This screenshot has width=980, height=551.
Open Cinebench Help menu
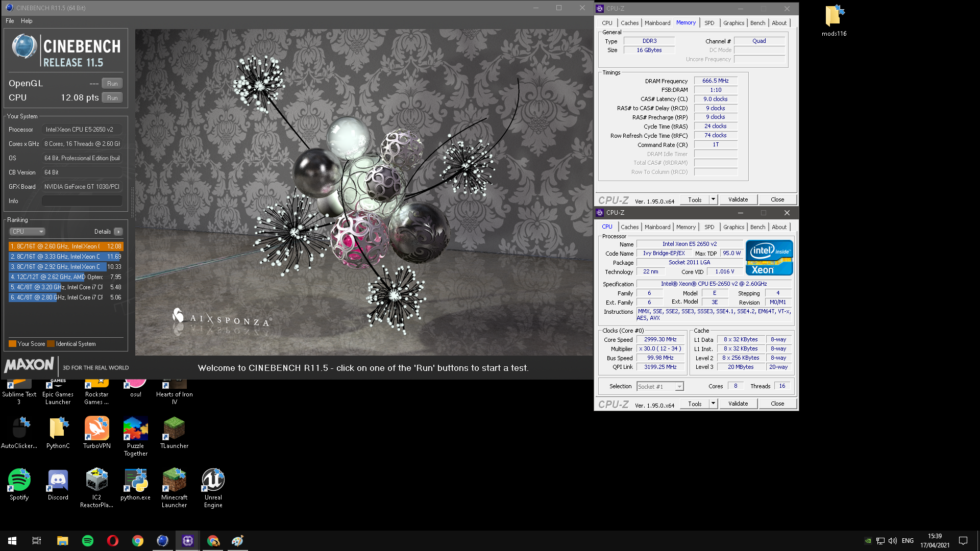pos(27,21)
